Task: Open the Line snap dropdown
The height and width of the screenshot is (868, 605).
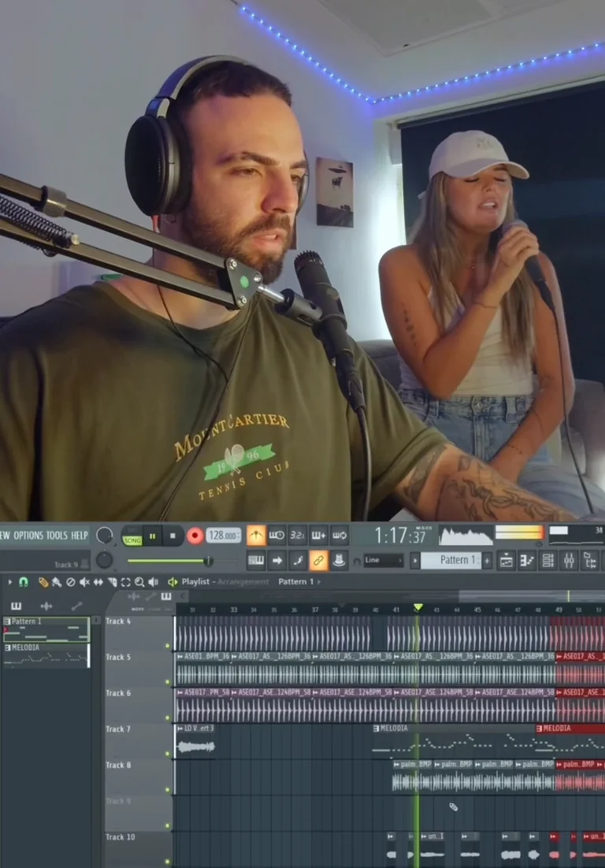Action: 384,560
